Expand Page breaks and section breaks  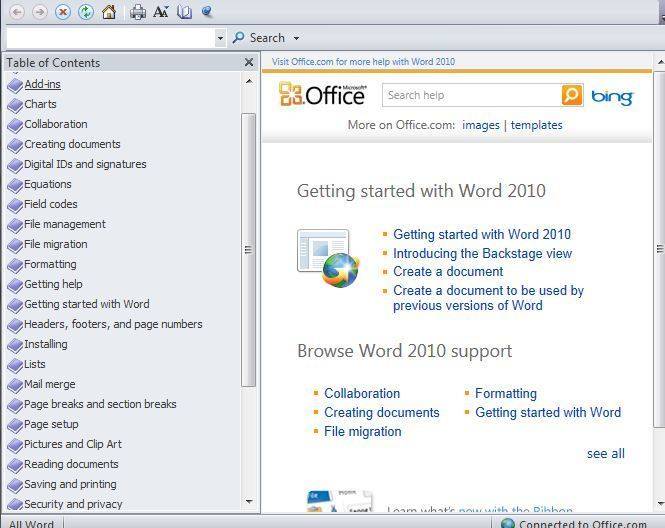(x=101, y=404)
